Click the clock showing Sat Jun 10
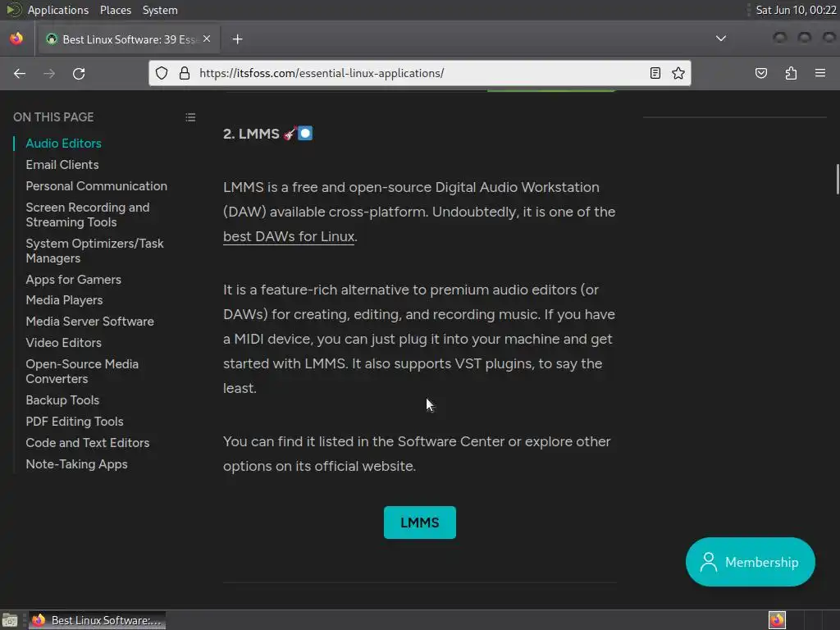Image resolution: width=840 pixels, height=630 pixels. (796, 10)
